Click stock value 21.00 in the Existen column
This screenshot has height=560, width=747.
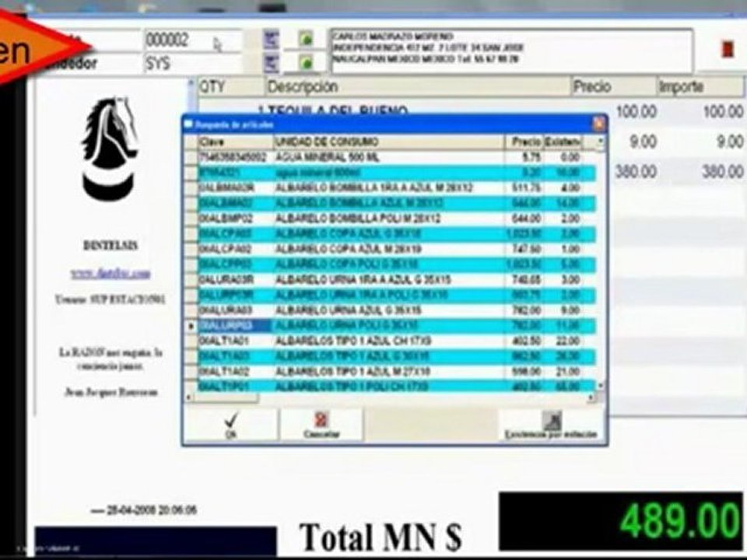(567, 372)
